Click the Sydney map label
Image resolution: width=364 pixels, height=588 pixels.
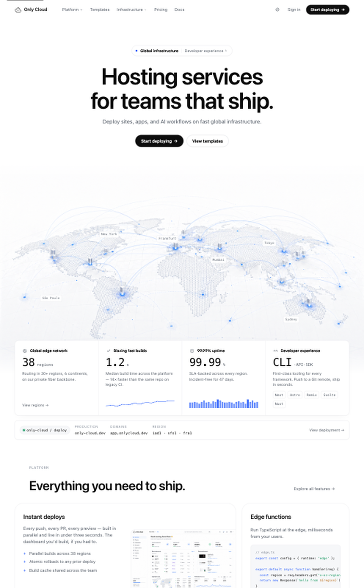pos(291,319)
